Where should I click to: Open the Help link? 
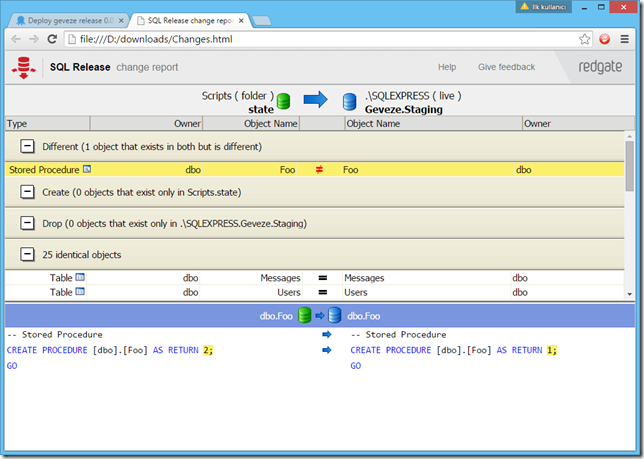tap(447, 67)
